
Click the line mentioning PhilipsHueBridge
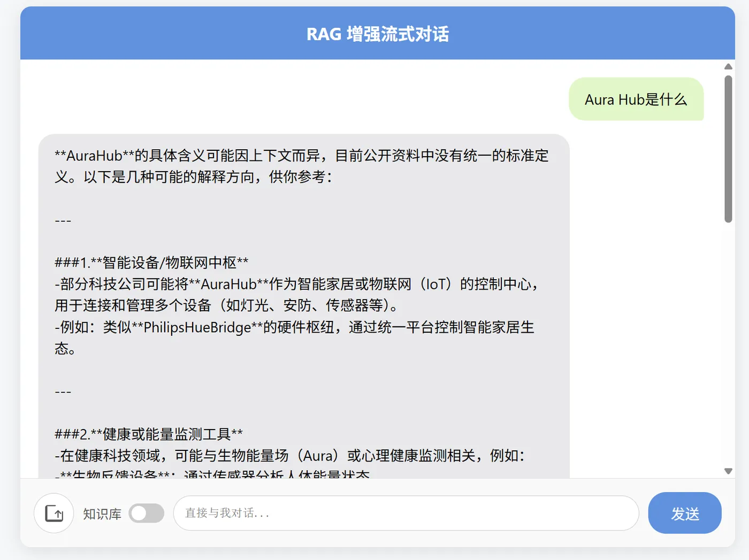pyautogui.click(x=294, y=327)
